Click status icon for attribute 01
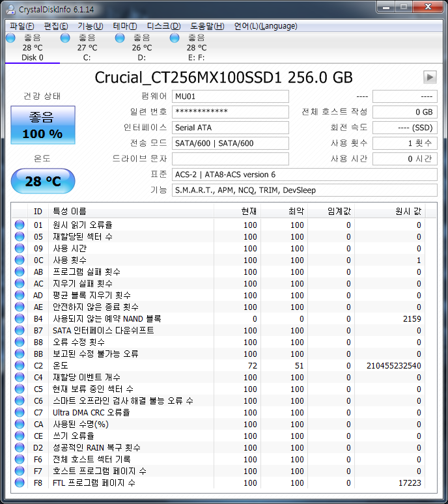448x504 pixels. [x=20, y=225]
